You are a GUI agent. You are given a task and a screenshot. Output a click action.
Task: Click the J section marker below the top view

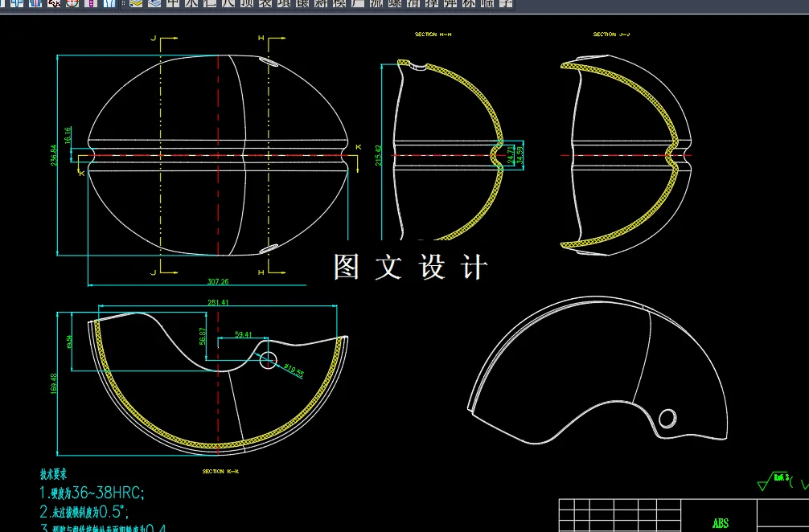coord(154,272)
